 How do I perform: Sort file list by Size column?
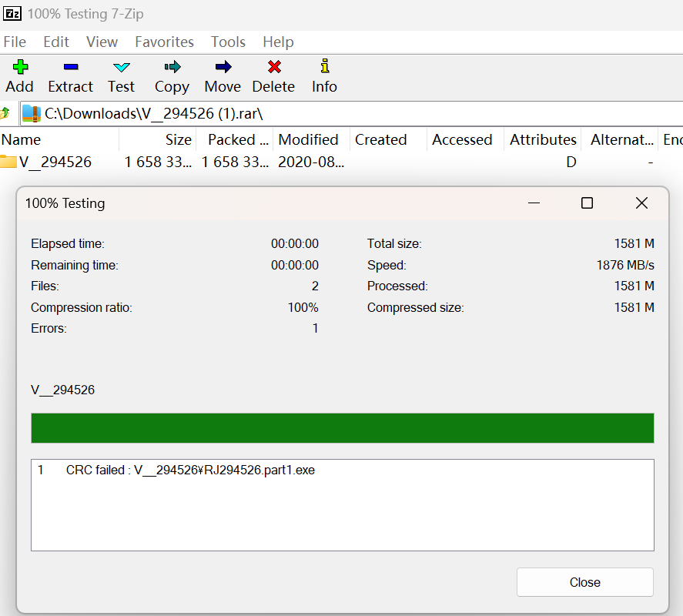[x=158, y=139]
